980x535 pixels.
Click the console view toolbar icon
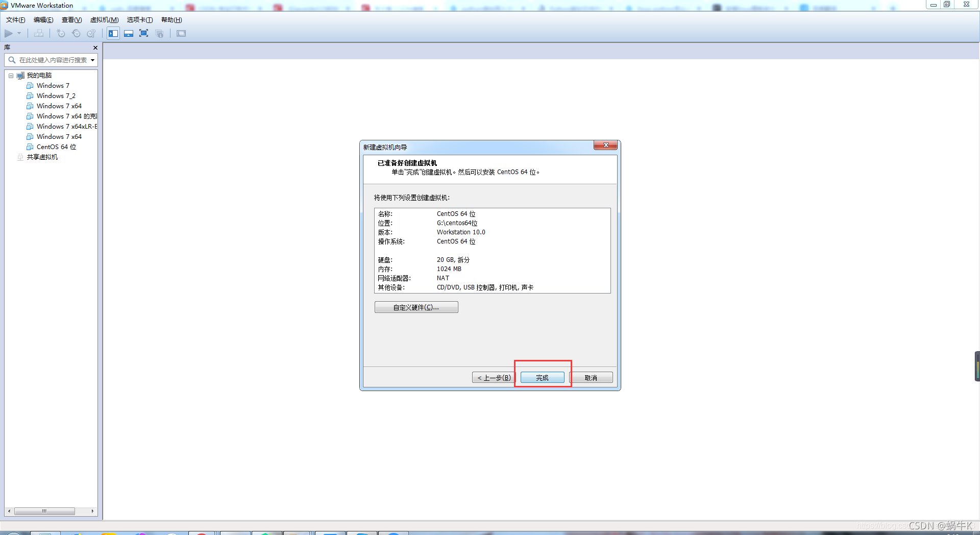point(181,33)
